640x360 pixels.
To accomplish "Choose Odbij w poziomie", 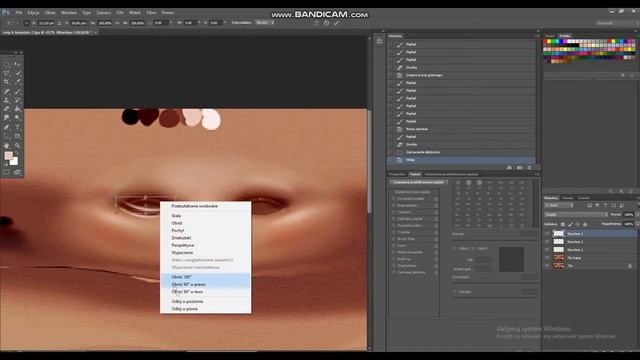I will [x=205, y=302].
